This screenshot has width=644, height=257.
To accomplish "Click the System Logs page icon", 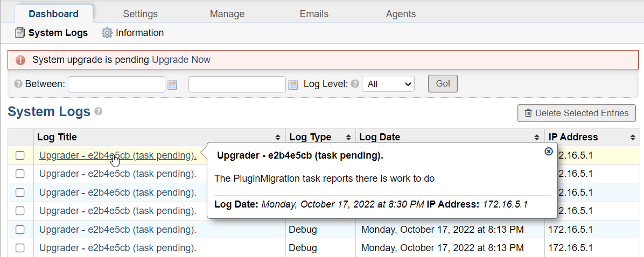I will (20, 33).
